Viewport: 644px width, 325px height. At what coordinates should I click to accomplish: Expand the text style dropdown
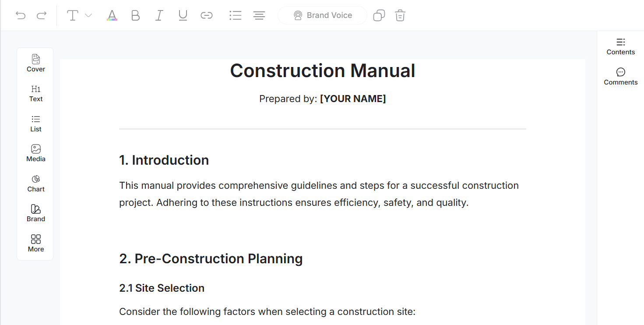coord(89,15)
